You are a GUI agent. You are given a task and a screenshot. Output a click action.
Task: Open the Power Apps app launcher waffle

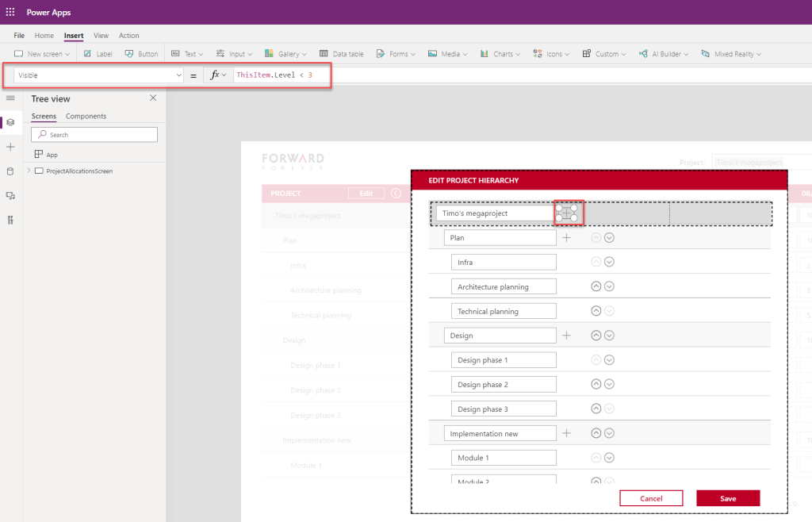(x=10, y=12)
